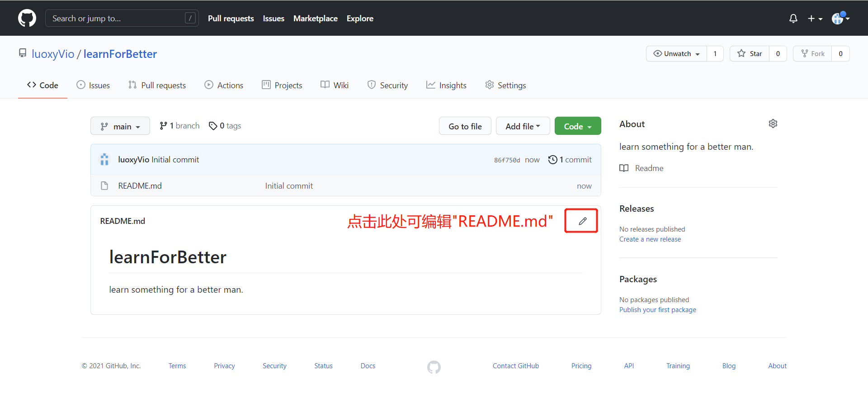The width and height of the screenshot is (868, 408).
Task: Open the Docs footer link
Action: click(x=368, y=366)
